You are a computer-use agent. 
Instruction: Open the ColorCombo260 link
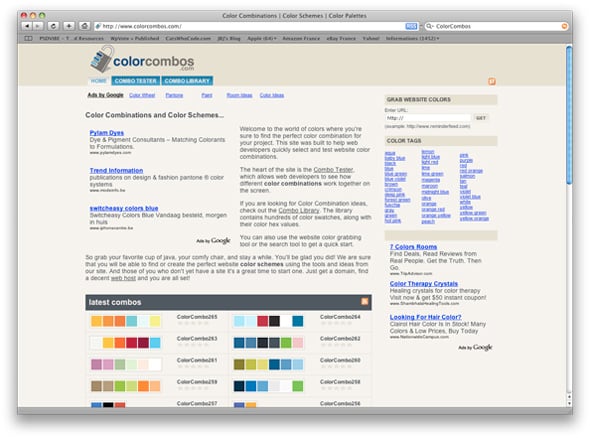[x=340, y=360]
